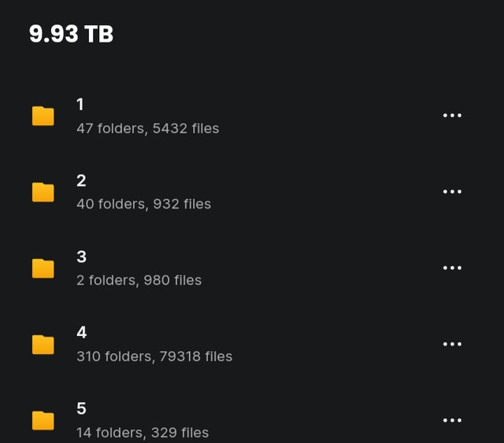Open the folder named 3
The width and height of the screenshot is (504, 443).
(81, 257)
